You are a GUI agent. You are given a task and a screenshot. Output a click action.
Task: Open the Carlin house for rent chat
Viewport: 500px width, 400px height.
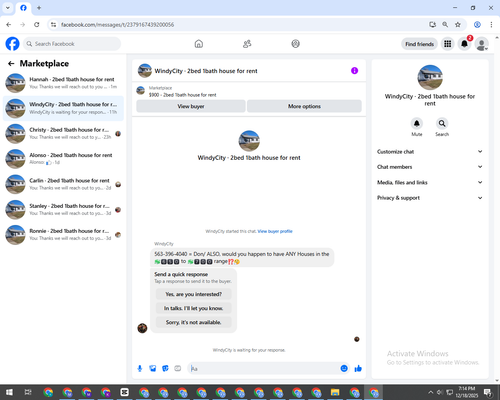63,184
